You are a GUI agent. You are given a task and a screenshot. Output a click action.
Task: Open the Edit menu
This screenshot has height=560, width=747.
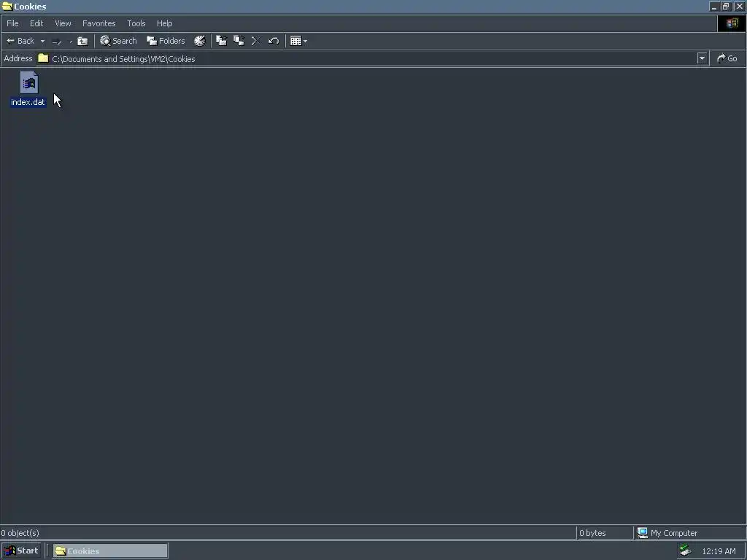[36, 23]
